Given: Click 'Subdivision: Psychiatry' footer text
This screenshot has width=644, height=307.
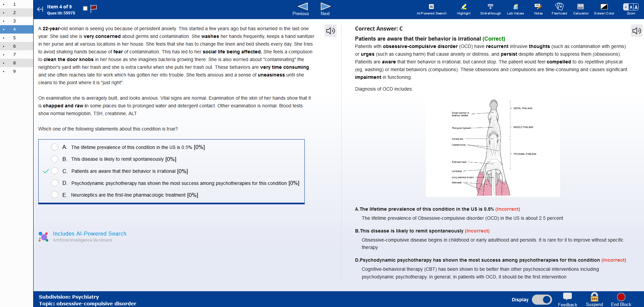Looking at the screenshot, I should [69, 297].
